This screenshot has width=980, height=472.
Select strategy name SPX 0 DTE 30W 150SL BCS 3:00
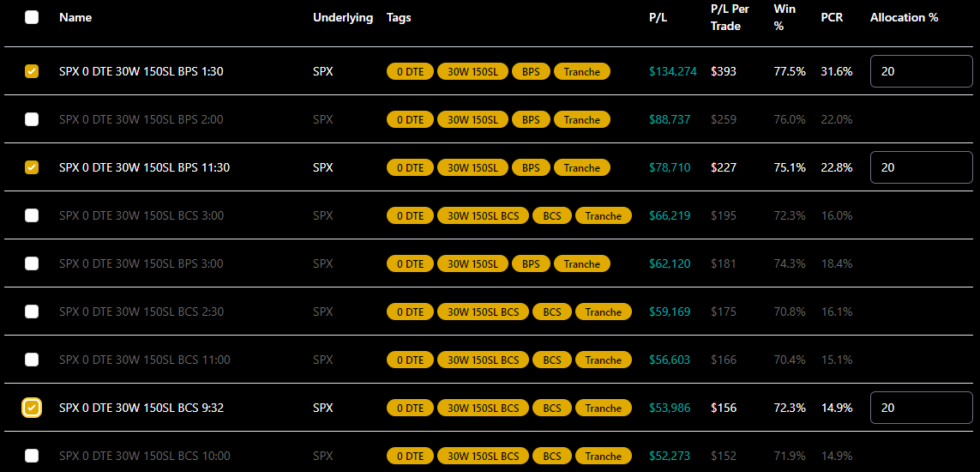pos(141,215)
